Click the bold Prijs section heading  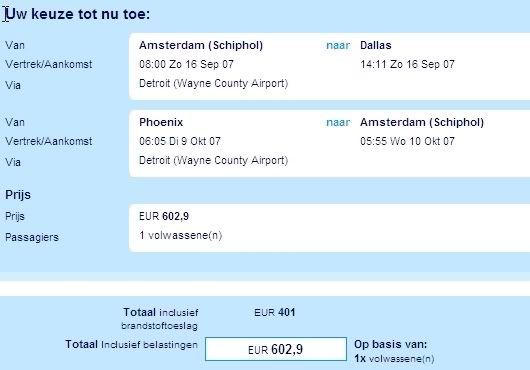coord(18,195)
